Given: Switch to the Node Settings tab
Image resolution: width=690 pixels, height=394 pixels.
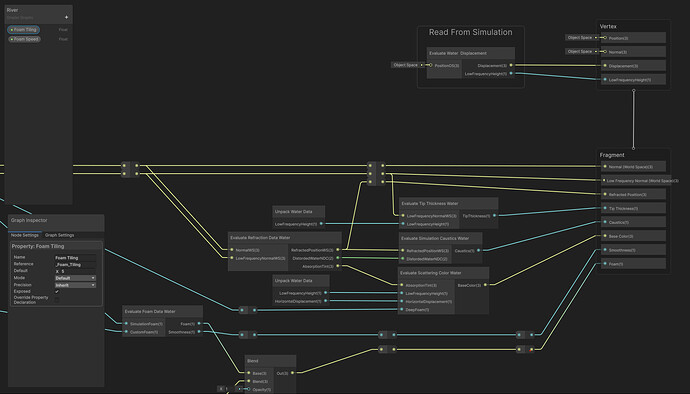Looking at the screenshot, I should [x=25, y=235].
